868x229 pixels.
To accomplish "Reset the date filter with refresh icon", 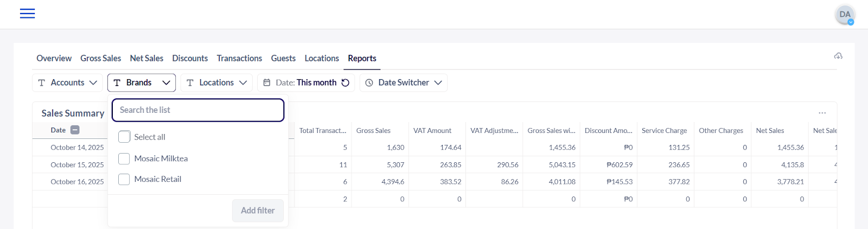I will [x=345, y=82].
